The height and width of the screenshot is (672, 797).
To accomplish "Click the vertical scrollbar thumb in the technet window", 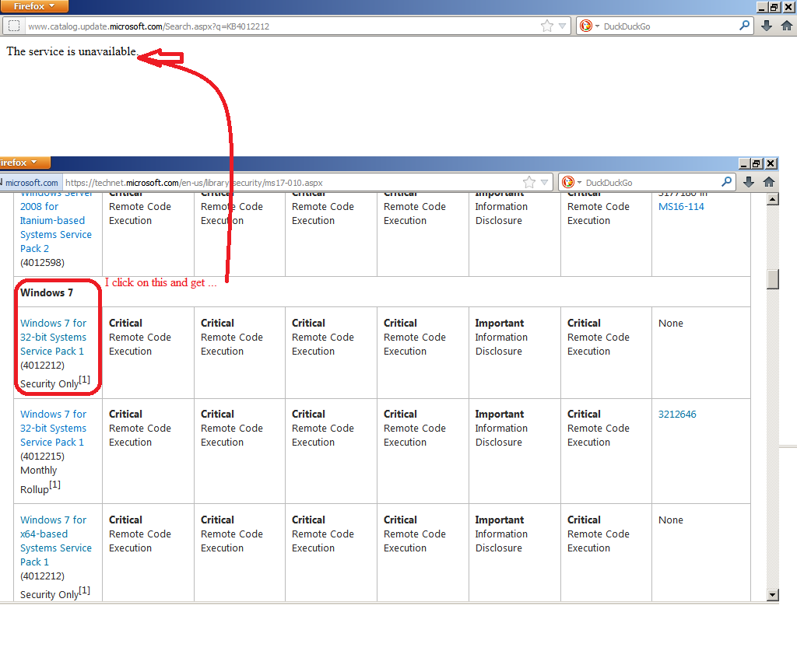I will [x=773, y=279].
